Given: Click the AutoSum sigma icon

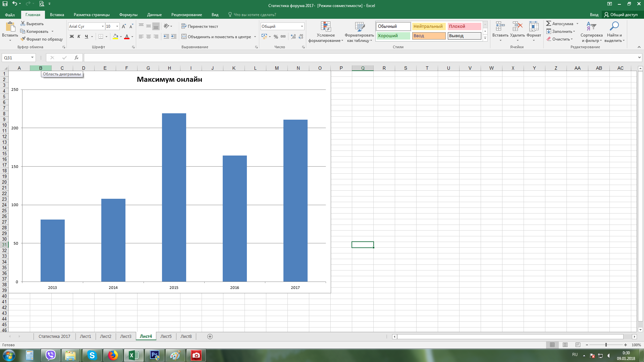Looking at the screenshot, I should point(549,24).
